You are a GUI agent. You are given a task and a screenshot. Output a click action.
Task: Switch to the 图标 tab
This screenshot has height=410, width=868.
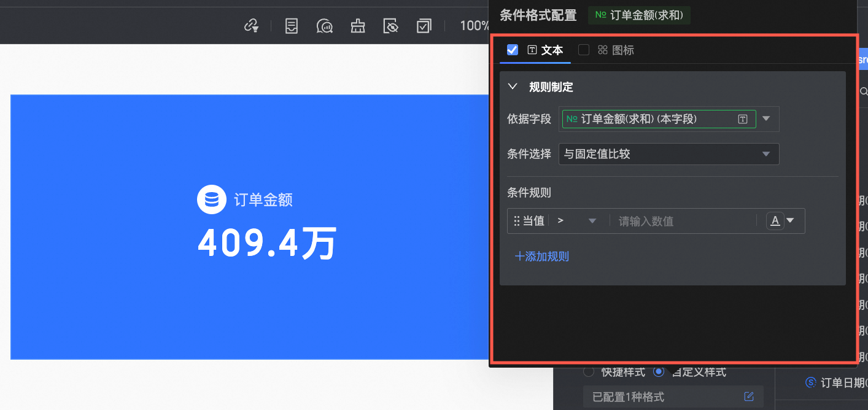(x=622, y=50)
